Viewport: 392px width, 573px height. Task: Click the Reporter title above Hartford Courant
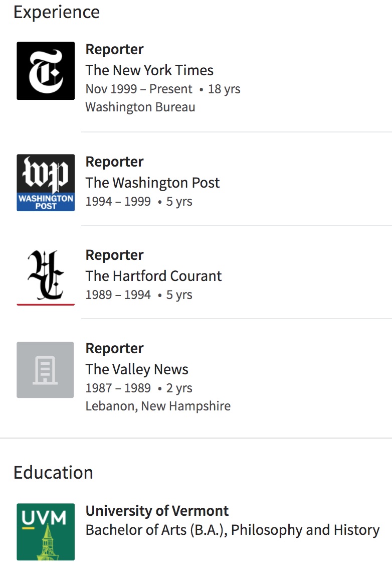point(114,255)
